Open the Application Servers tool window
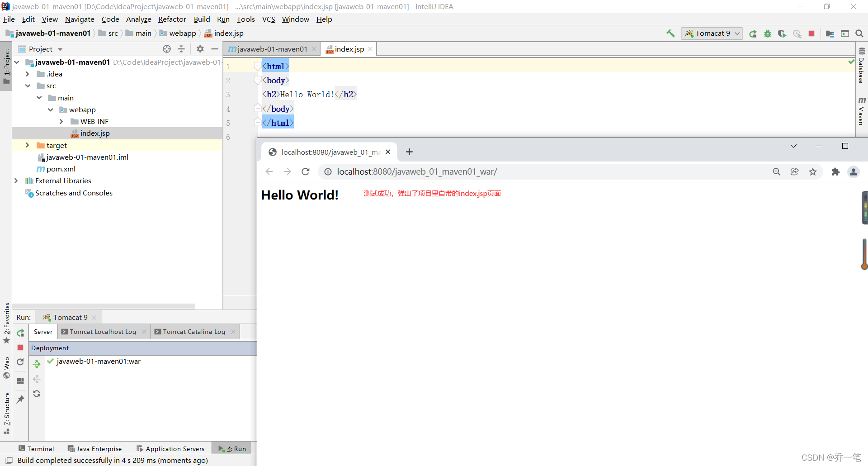The image size is (868, 466). 170,449
